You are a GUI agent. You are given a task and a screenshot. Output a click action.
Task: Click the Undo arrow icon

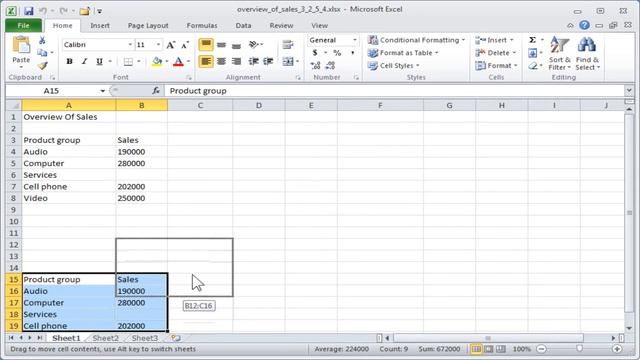pos(43,10)
